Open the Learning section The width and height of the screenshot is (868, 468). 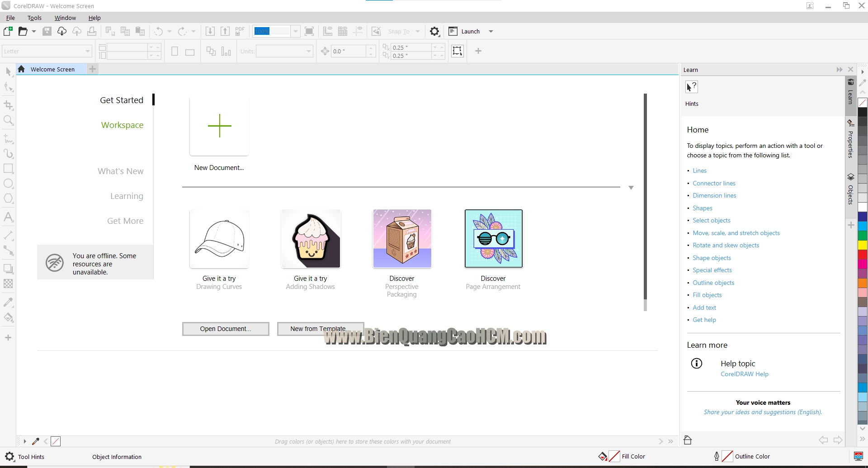point(127,196)
